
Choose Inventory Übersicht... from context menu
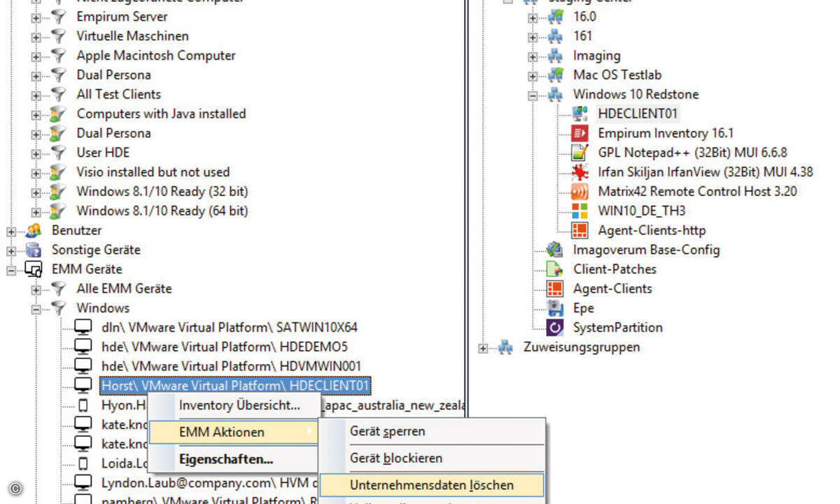point(234,405)
